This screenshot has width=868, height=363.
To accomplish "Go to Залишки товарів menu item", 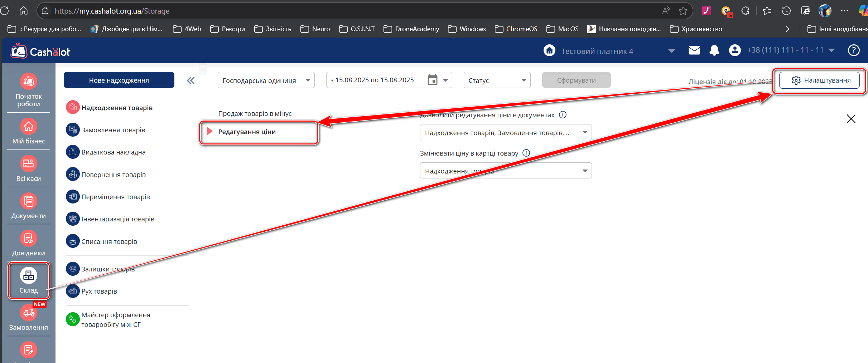I will coord(108,269).
